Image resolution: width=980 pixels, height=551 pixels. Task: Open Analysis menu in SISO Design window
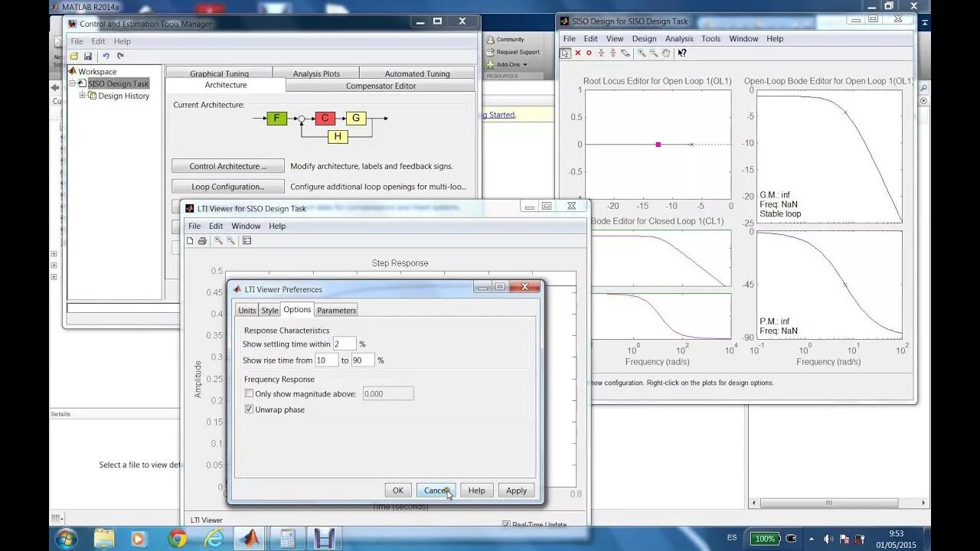tap(679, 38)
